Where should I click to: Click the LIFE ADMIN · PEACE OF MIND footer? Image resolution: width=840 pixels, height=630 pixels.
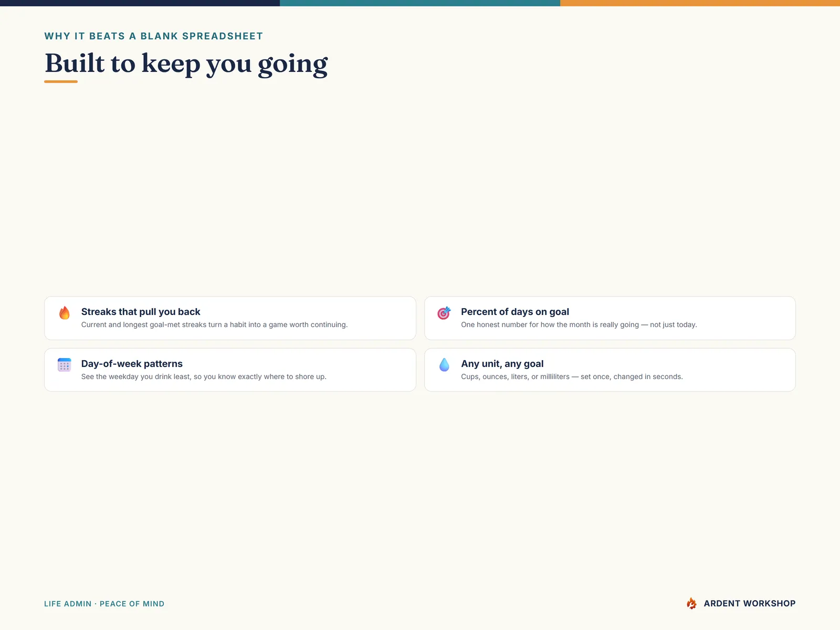[x=104, y=604]
